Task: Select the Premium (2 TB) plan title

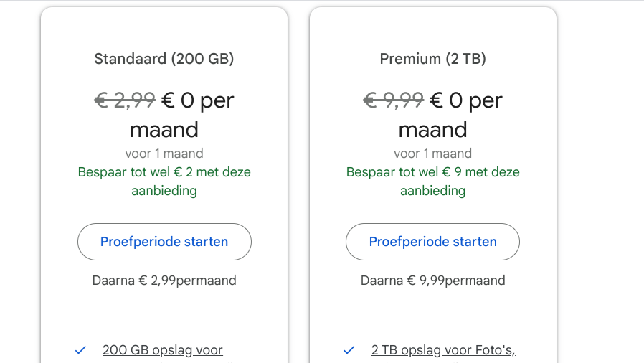Action: pos(432,59)
